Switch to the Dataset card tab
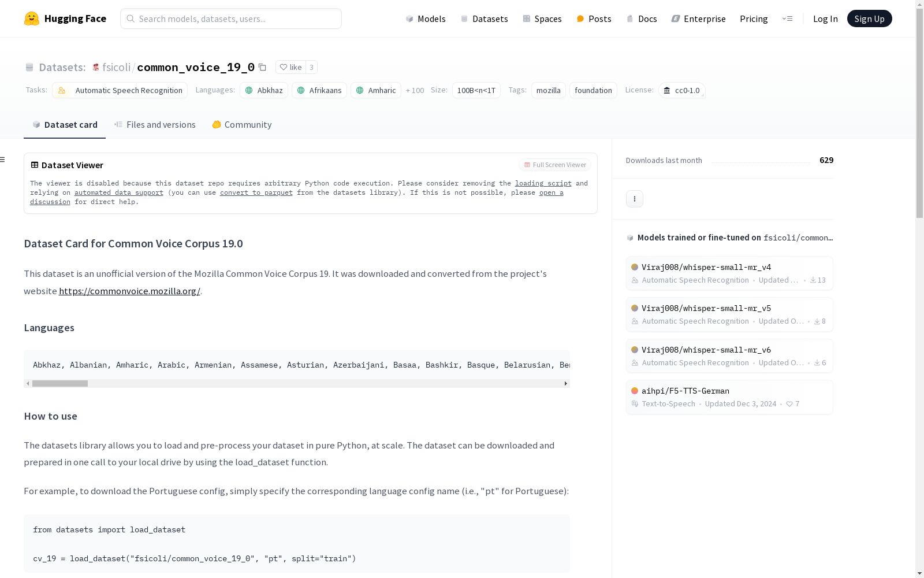The image size is (924, 578). 65,125
